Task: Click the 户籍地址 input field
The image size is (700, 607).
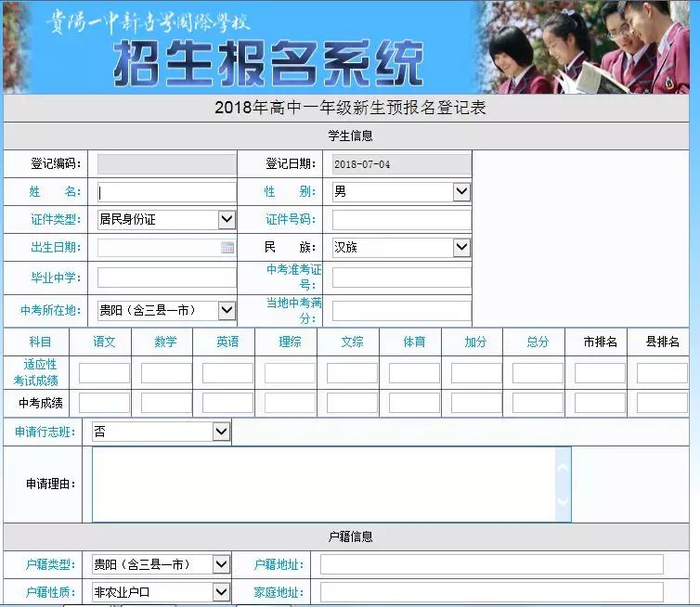Action: coord(491,564)
